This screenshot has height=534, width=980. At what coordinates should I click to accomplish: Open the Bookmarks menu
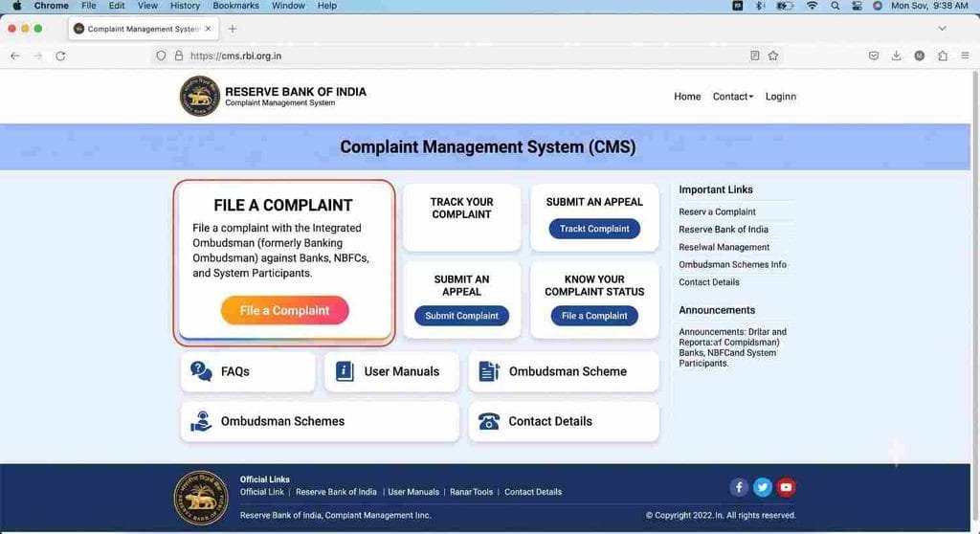click(x=235, y=6)
